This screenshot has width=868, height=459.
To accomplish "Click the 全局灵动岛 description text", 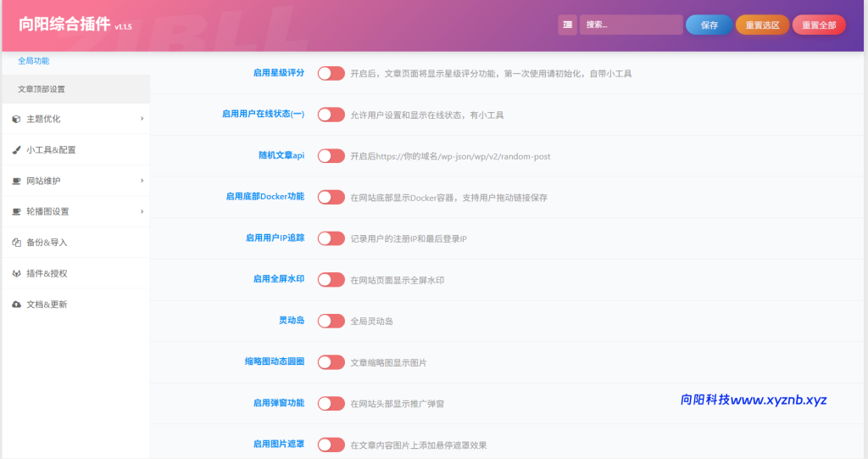I will [x=371, y=322].
